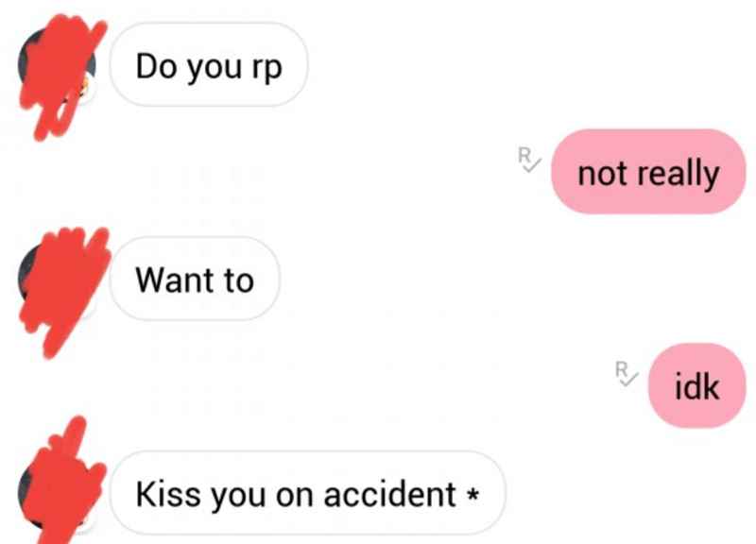The width and height of the screenshot is (756, 544).
Task: Click the word "Kiss" in the last message
Action: [x=168, y=494]
